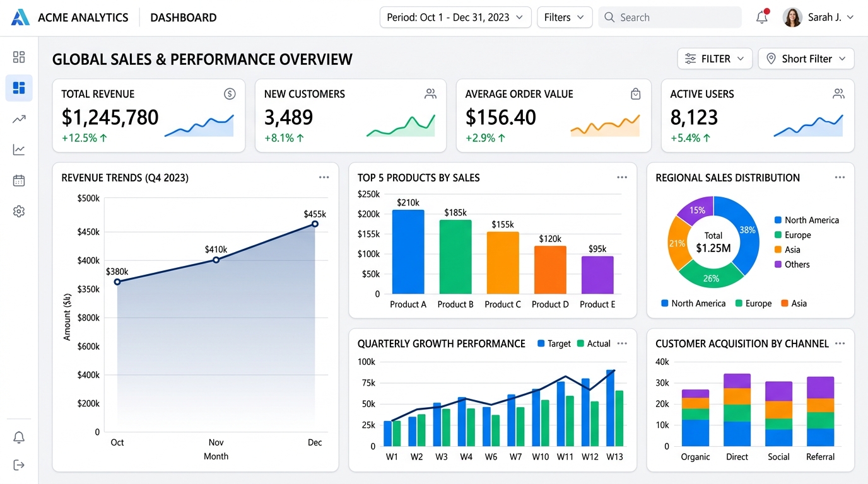
Task: Click the DASHBOARD header label
Action: tap(184, 18)
